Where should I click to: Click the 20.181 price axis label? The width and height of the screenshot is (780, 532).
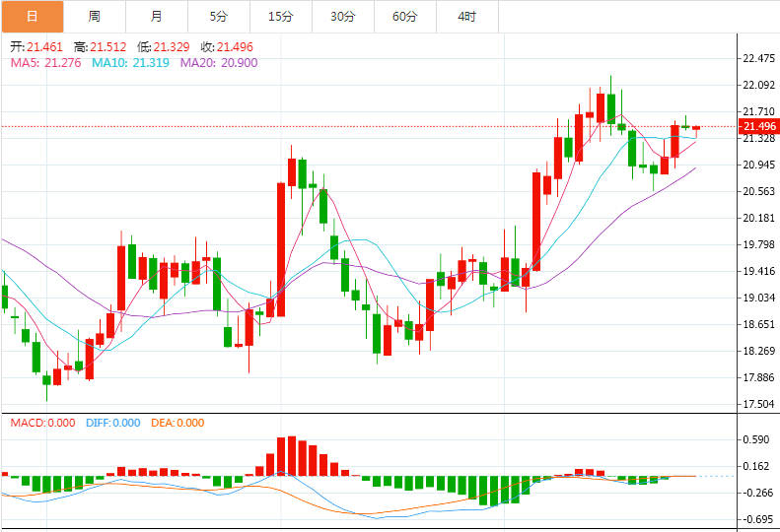point(758,218)
